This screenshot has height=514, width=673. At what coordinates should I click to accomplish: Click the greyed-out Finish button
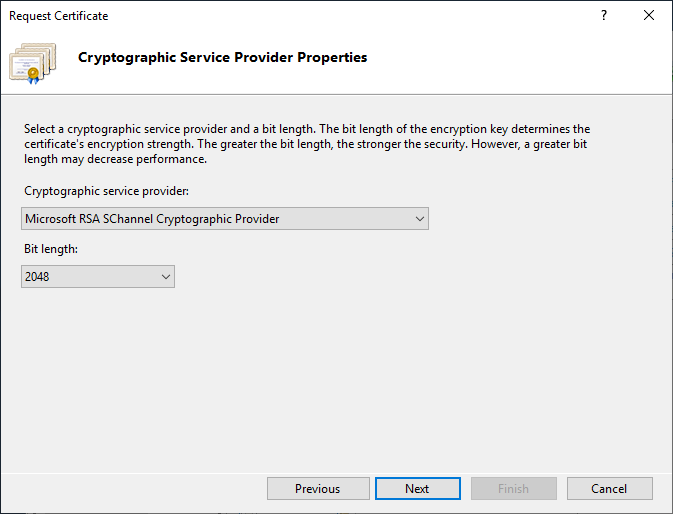[x=513, y=489]
